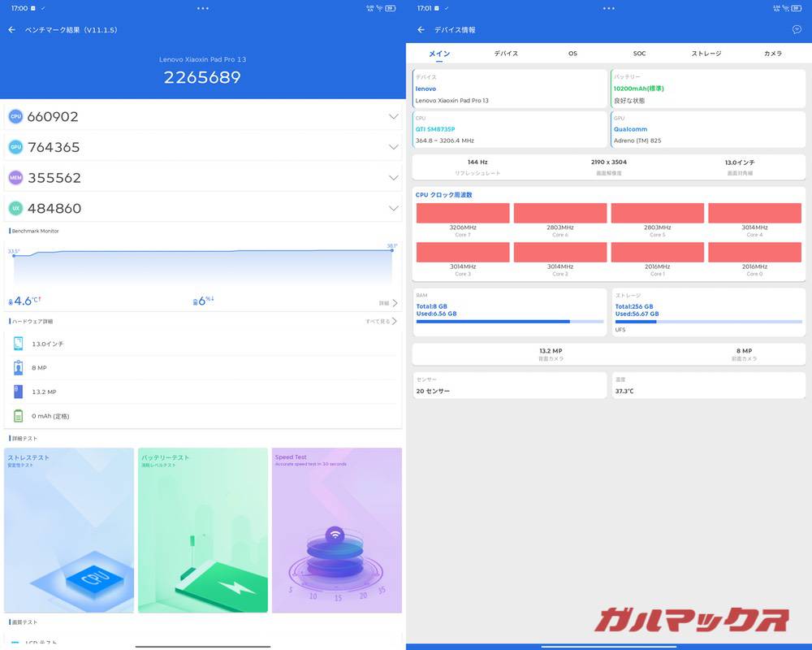Image resolution: width=812 pixels, height=650 pixels.
Task: Expand the CPU score 660902 row
Action: [x=203, y=117]
